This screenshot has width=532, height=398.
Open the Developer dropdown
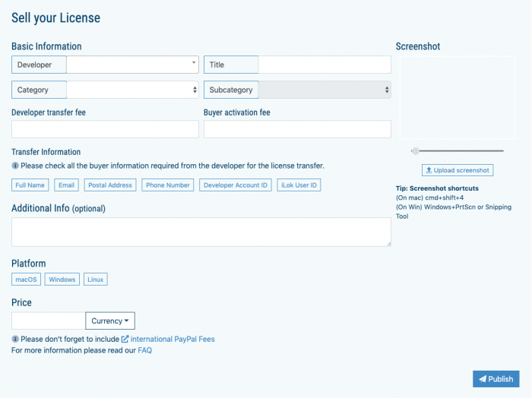[132, 65]
